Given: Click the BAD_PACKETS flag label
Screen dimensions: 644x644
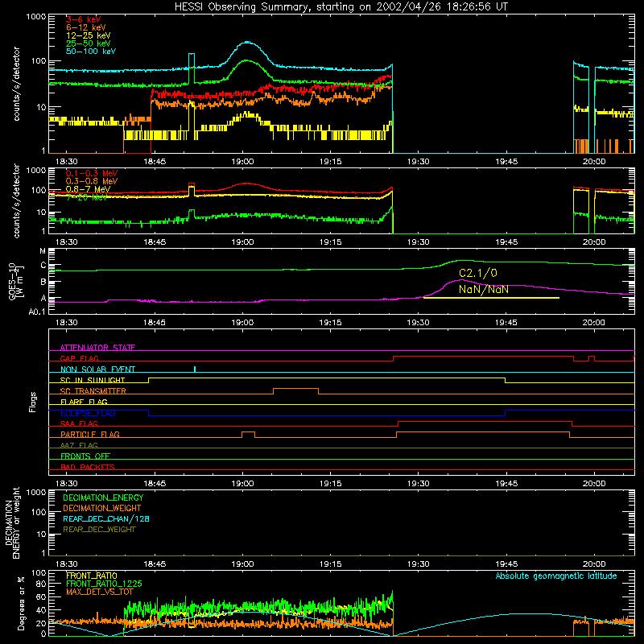Looking at the screenshot, I should pyautogui.click(x=88, y=467).
